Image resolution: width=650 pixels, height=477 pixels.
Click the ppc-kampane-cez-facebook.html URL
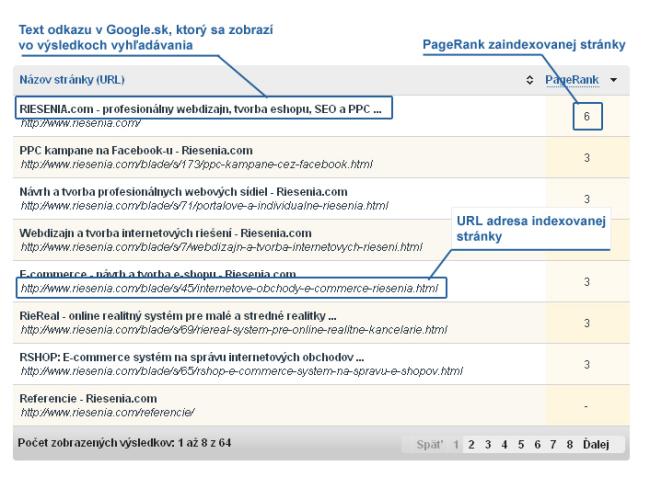pos(196,164)
